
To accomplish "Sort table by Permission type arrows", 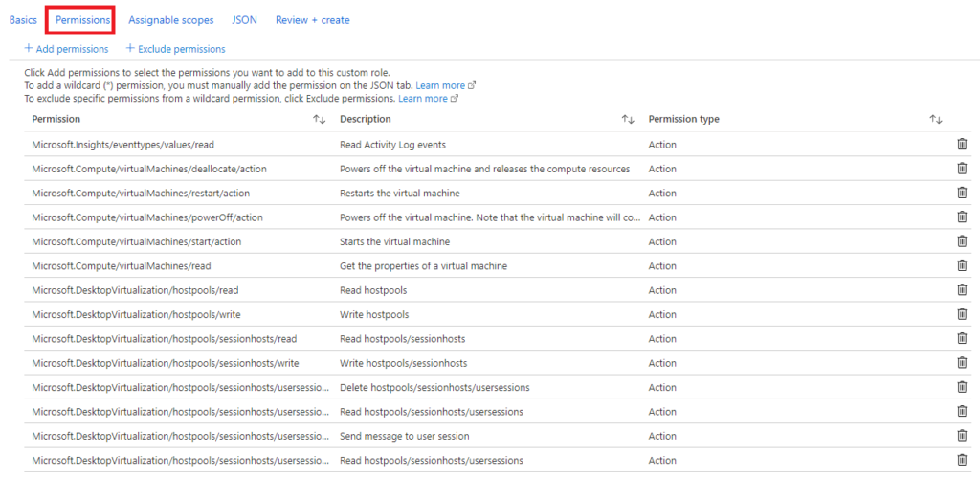I will pyautogui.click(x=936, y=119).
